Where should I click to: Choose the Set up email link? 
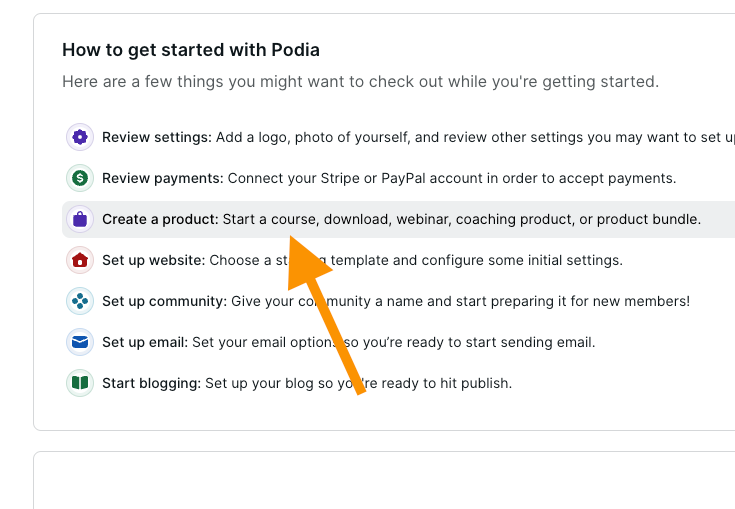click(144, 342)
